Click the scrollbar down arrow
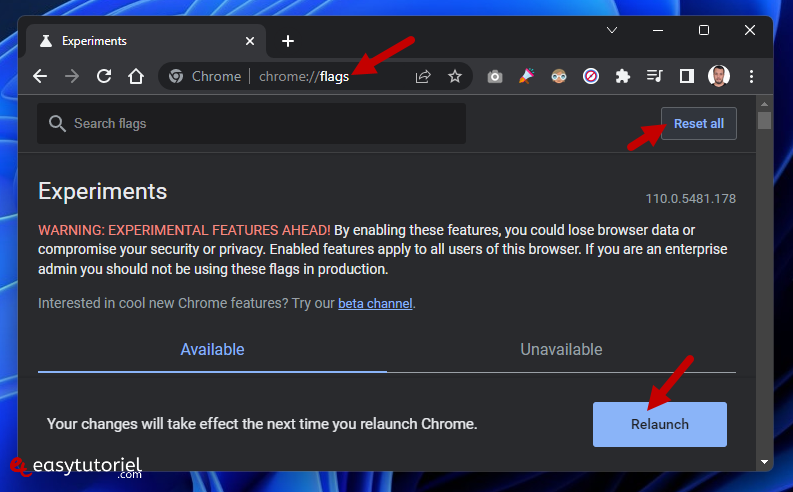The width and height of the screenshot is (793, 492). (764, 462)
